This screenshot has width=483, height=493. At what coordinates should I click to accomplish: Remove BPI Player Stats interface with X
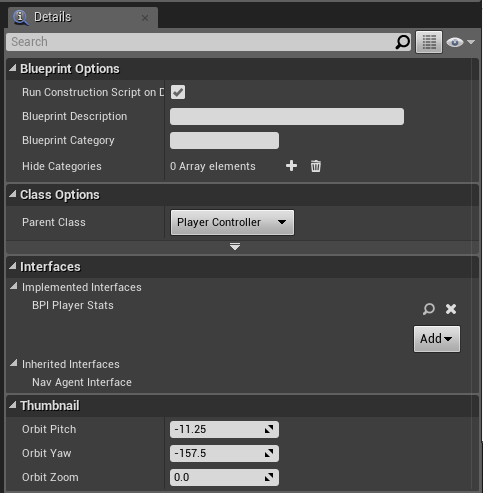click(x=451, y=309)
